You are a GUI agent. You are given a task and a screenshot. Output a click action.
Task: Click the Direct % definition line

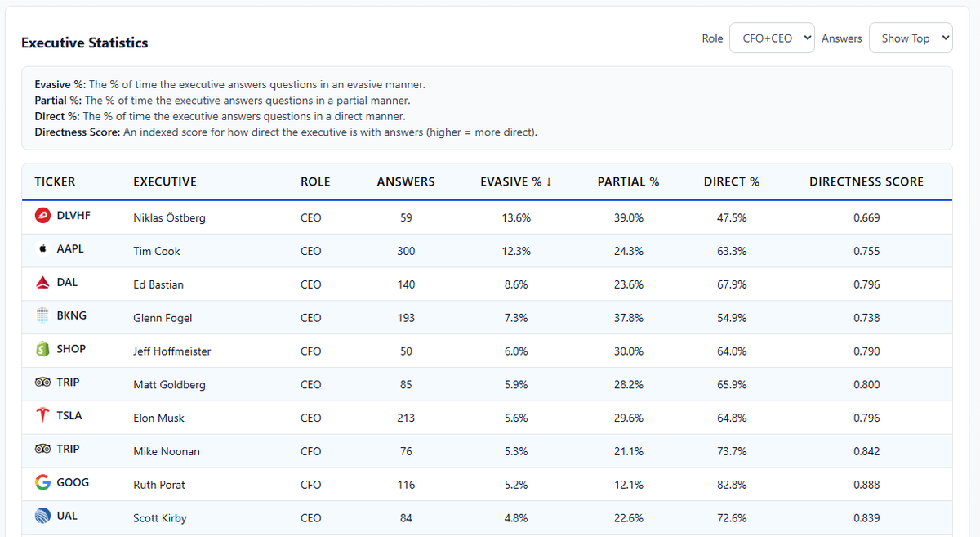point(220,116)
